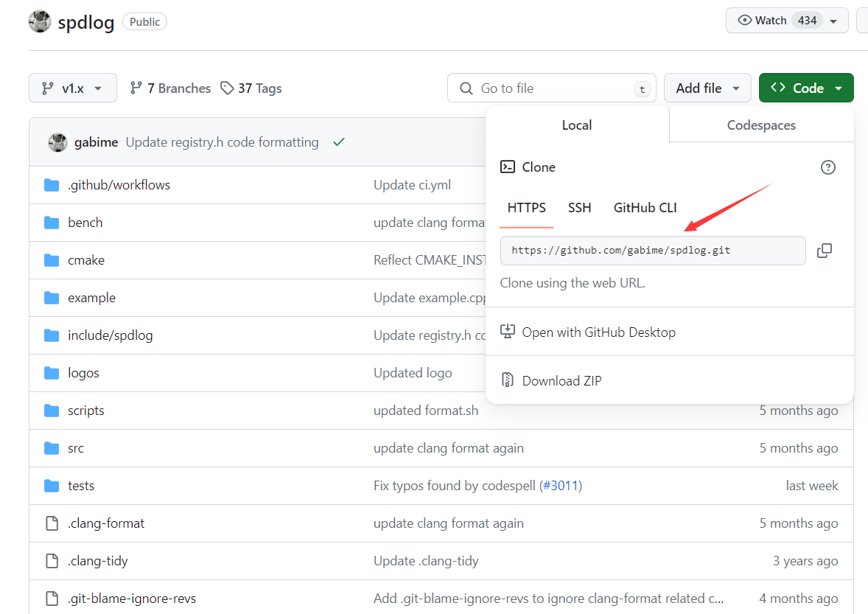Open 'Add .git-blame-ignore-revs' commit message

point(549,599)
